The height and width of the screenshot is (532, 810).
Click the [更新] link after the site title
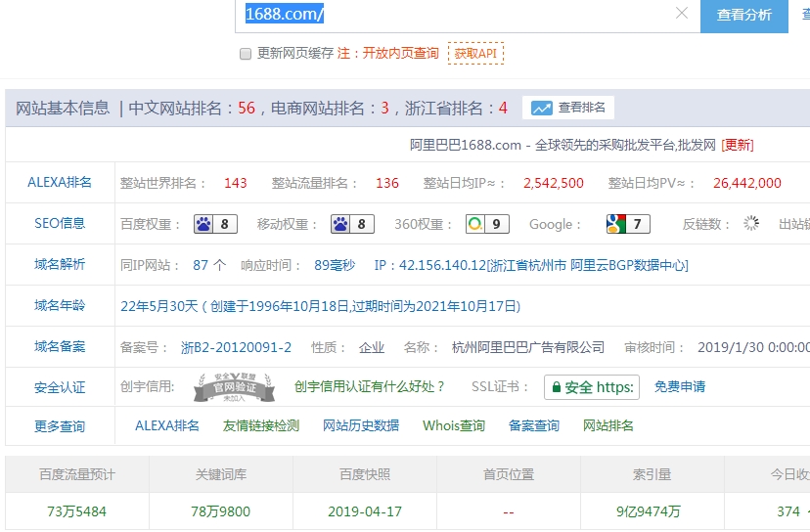pyautogui.click(x=738, y=145)
